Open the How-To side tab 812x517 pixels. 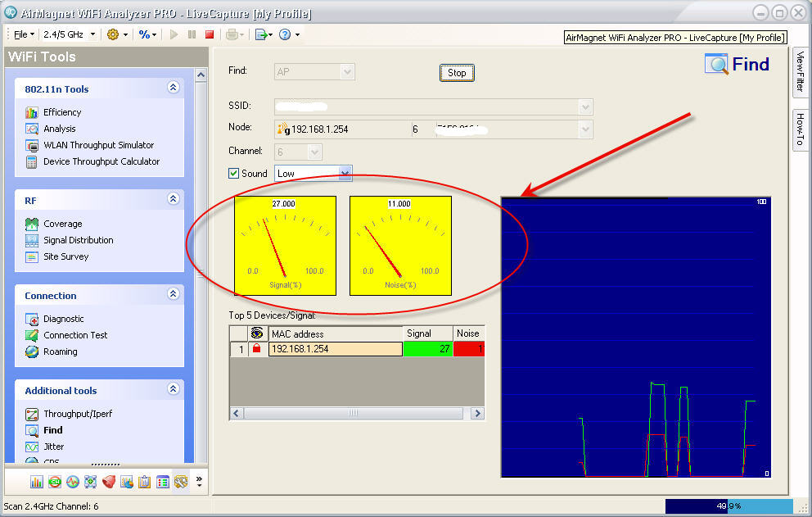(x=801, y=129)
